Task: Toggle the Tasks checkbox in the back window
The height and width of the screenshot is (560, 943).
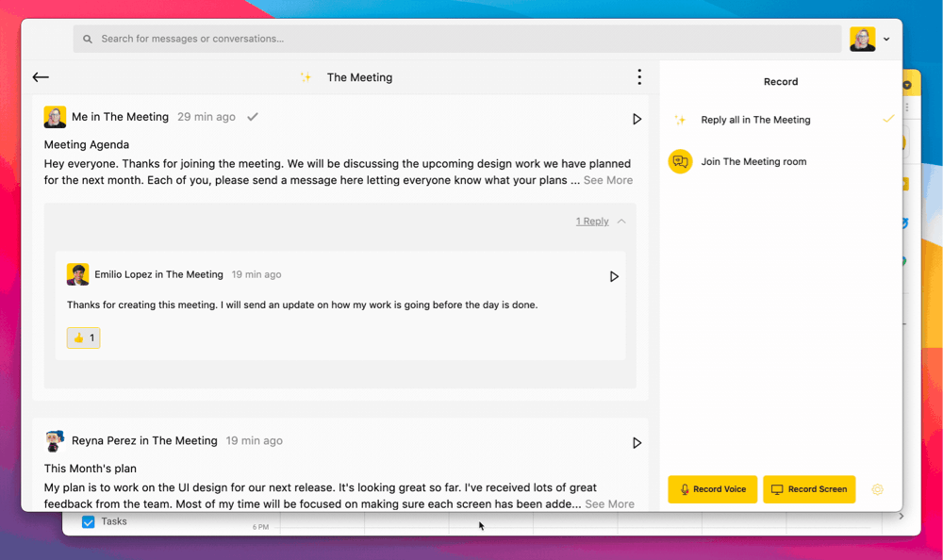Action: (89, 521)
